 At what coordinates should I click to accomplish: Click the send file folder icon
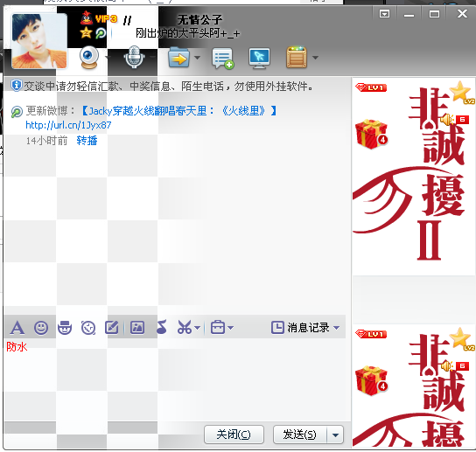tap(178, 58)
